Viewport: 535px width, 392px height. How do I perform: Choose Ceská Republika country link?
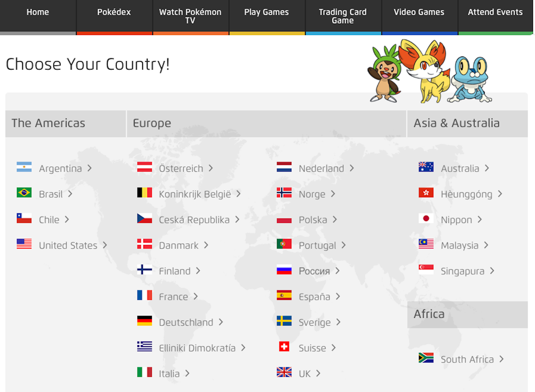[x=194, y=220]
